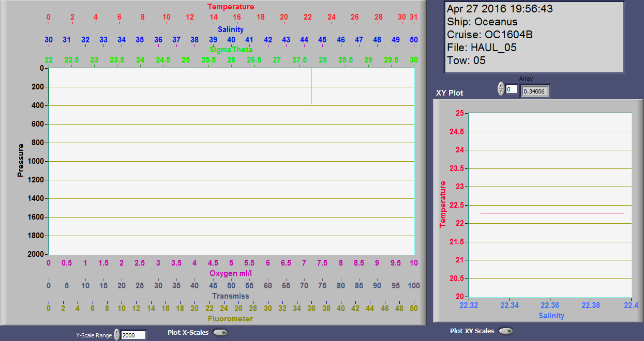Click the Array value indicator 0.34006
The image size is (644, 341).
coord(534,91)
